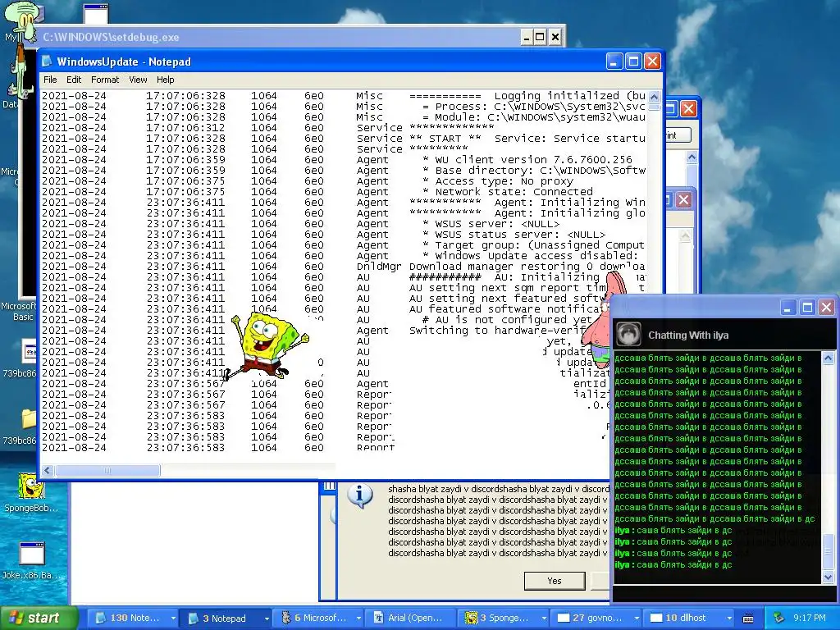Expand the 6 Microsof... taskbar group
The width and height of the screenshot is (840, 630).
pyautogui.click(x=358, y=619)
